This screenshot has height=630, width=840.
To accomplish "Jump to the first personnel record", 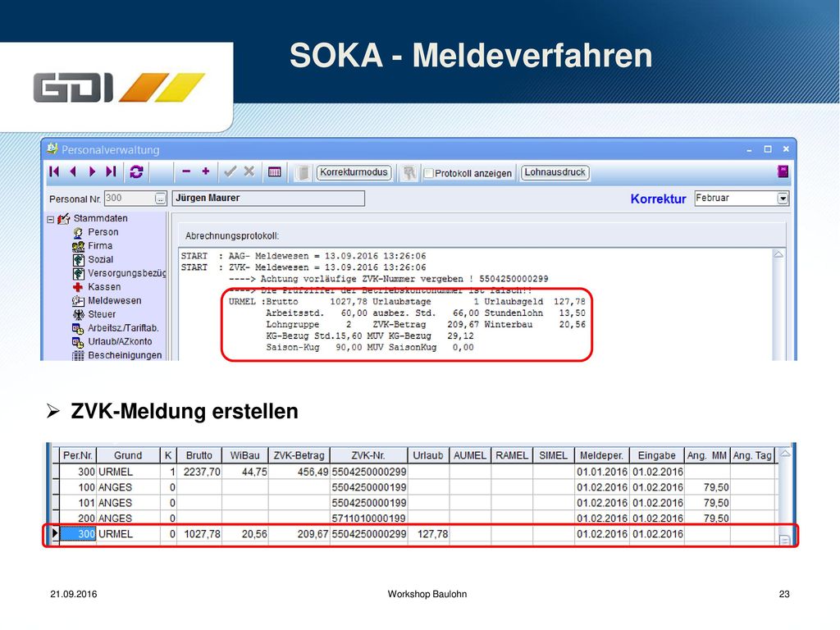I will click(53, 171).
